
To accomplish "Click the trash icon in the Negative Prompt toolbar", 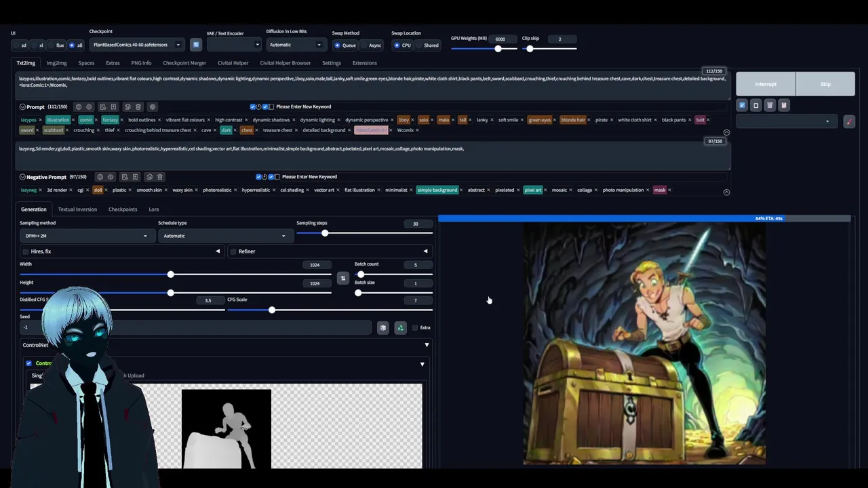I will point(160,177).
